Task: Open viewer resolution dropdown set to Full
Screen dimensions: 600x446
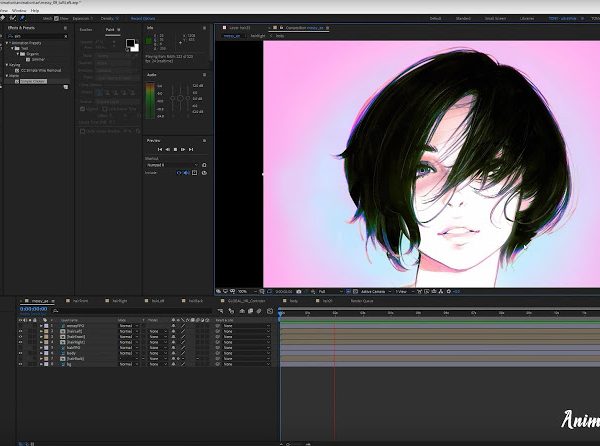Action: click(331, 291)
